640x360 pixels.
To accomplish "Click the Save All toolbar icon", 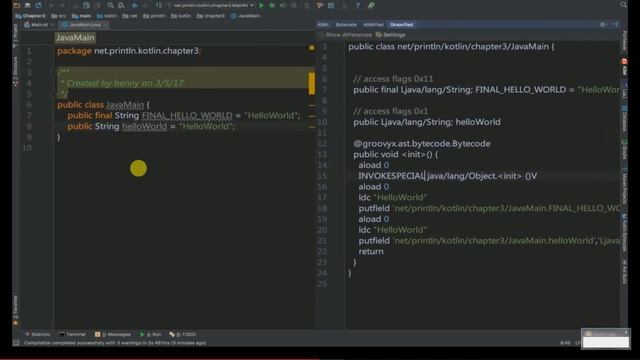I will tap(27, 5).
